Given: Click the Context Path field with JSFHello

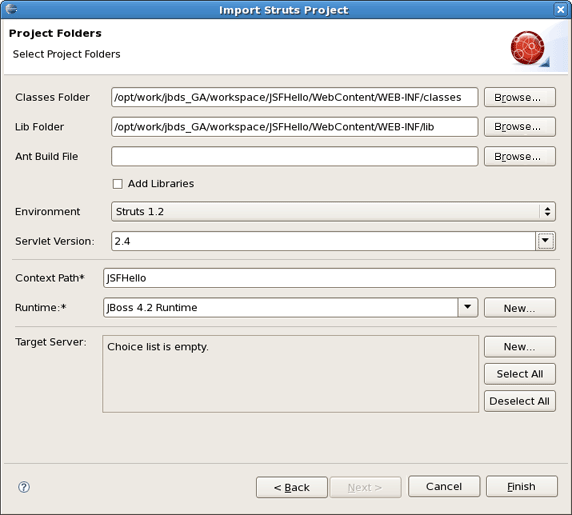Looking at the screenshot, I should coord(329,278).
